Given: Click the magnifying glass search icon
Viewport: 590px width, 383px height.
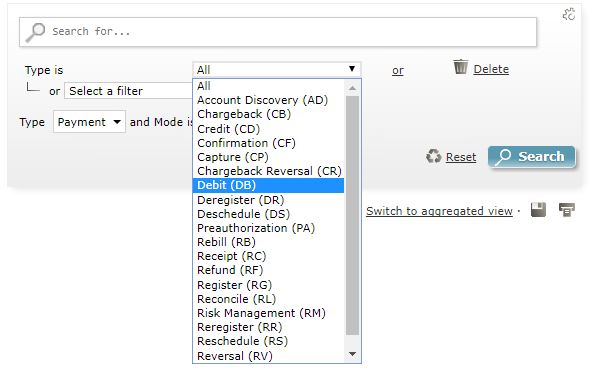Looking at the screenshot, I should pos(35,32).
